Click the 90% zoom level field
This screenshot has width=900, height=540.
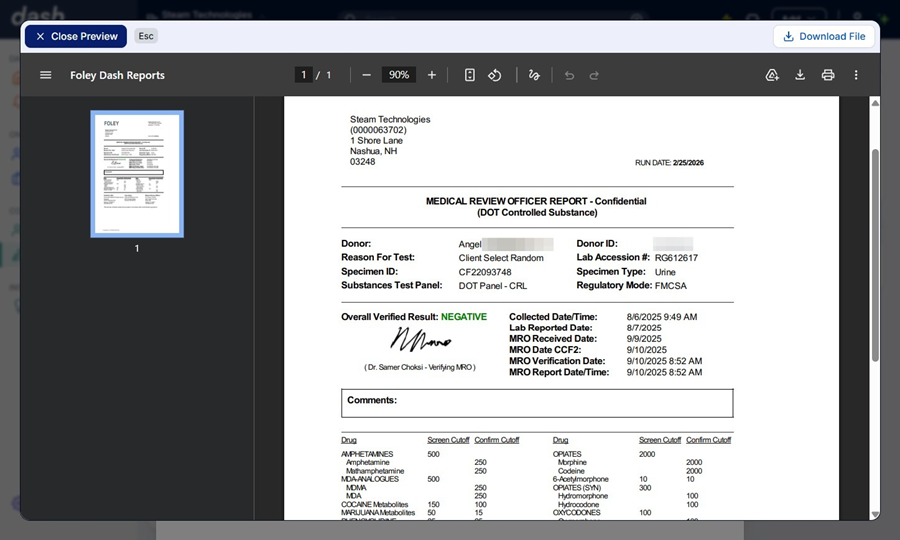(399, 75)
